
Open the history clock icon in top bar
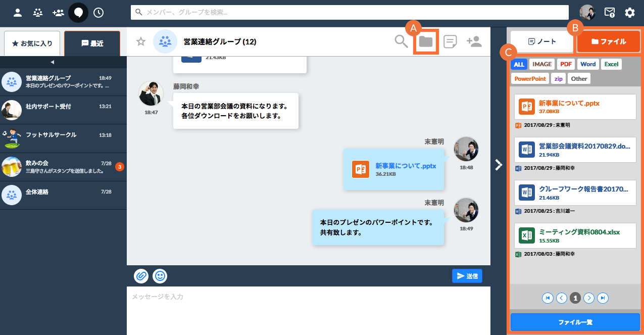98,13
